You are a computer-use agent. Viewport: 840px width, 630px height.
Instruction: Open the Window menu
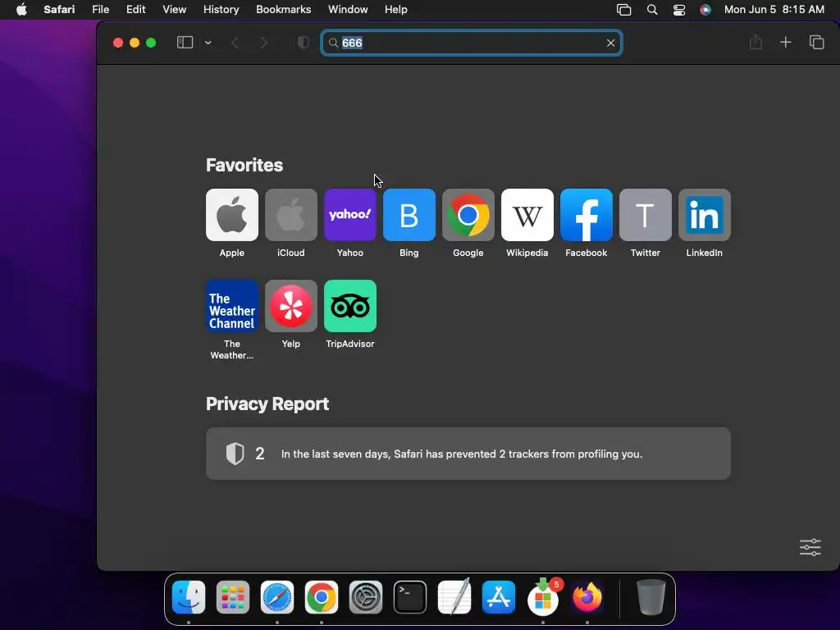tap(348, 9)
